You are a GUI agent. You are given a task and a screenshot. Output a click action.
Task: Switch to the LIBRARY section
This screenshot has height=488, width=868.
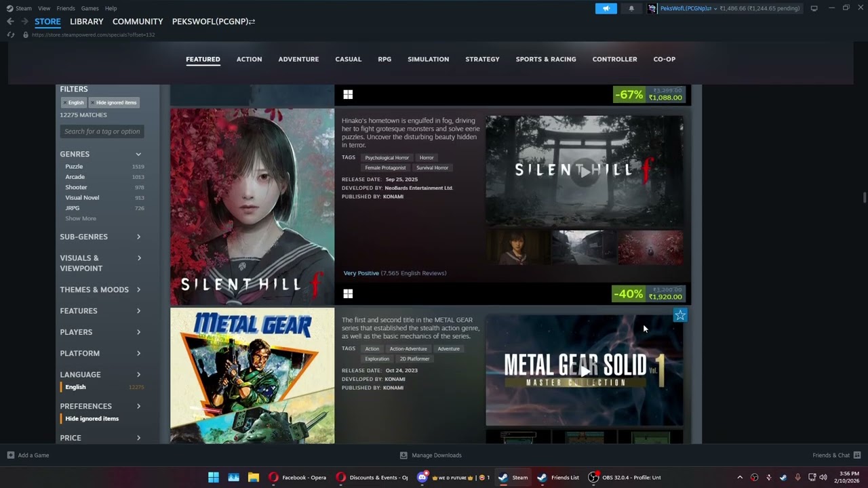[x=87, y=22]
